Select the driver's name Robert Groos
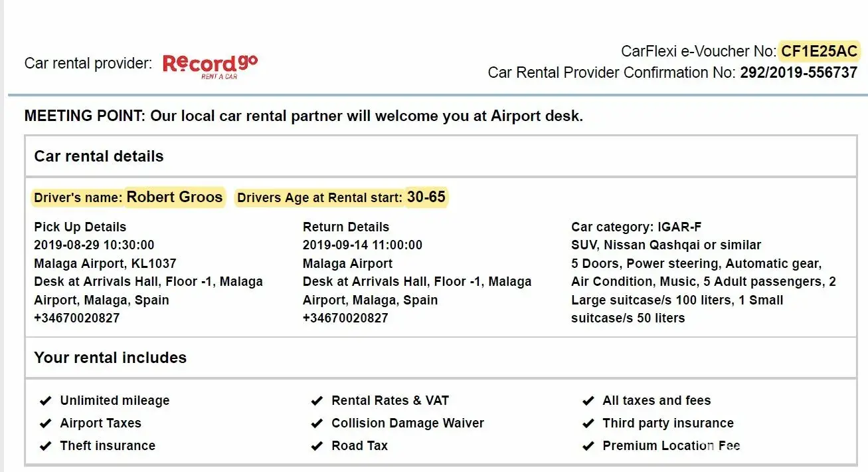 175,197
